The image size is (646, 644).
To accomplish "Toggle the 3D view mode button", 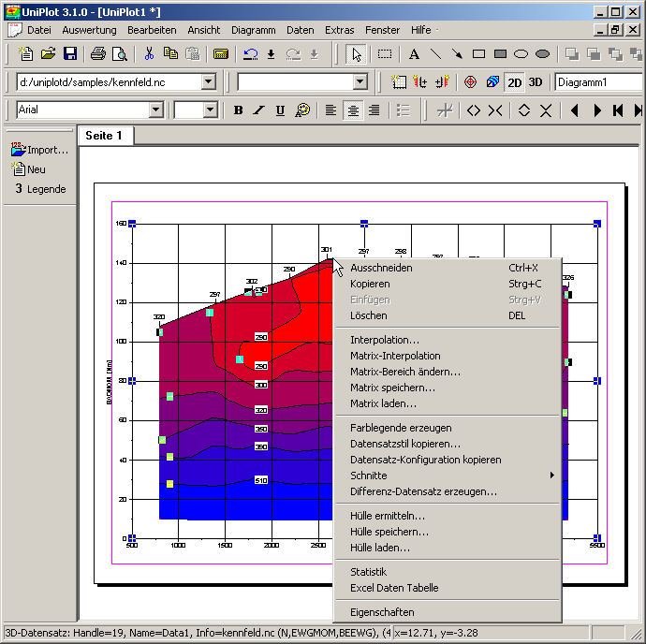I will pos(535,82).
